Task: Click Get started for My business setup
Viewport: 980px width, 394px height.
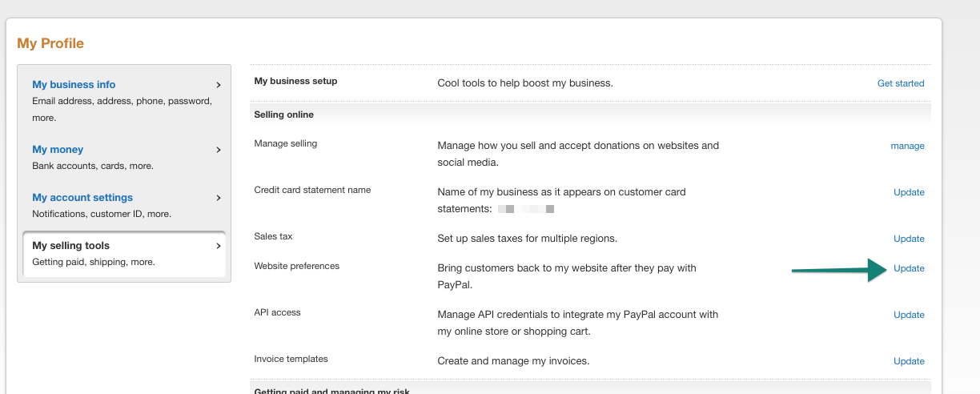Action: coord(901,83)
